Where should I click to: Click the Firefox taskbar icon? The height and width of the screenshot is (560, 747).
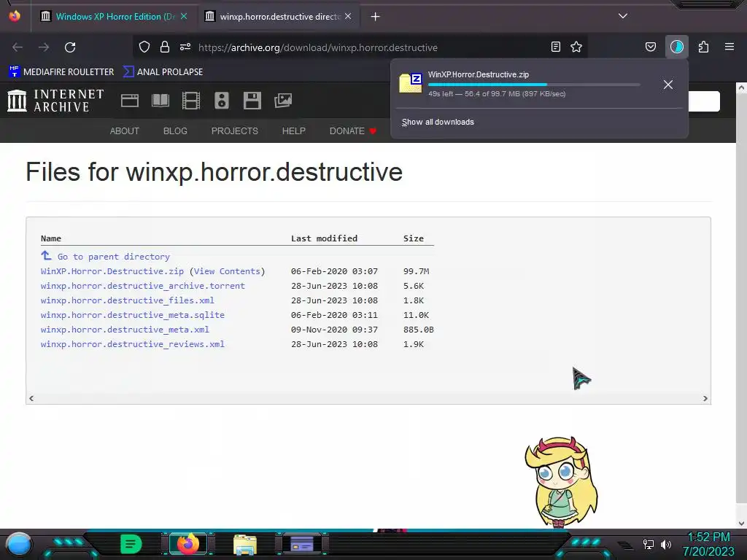[188, 544]
